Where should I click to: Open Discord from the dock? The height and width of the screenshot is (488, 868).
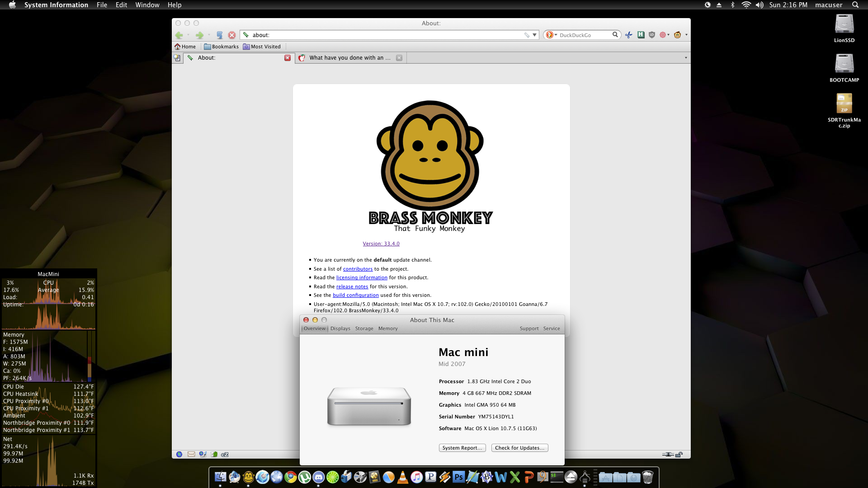319,477
